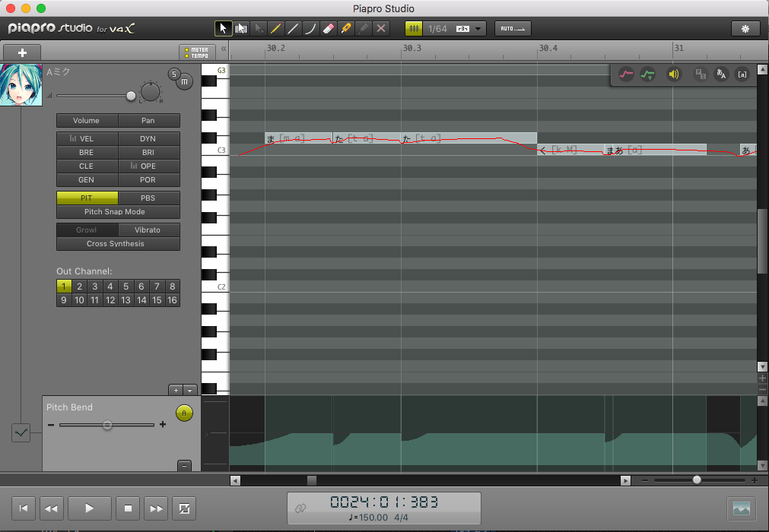Select the PBS parameter
The width and height of the screenshot is (769, 532).
coord(148,198)
